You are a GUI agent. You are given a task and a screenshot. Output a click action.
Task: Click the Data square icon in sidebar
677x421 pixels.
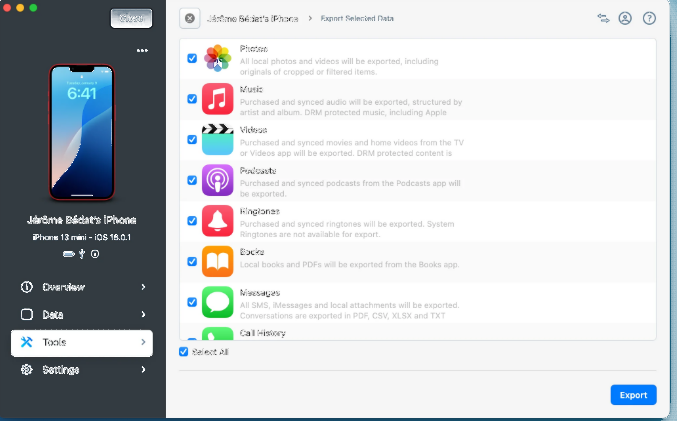(27, 314)
